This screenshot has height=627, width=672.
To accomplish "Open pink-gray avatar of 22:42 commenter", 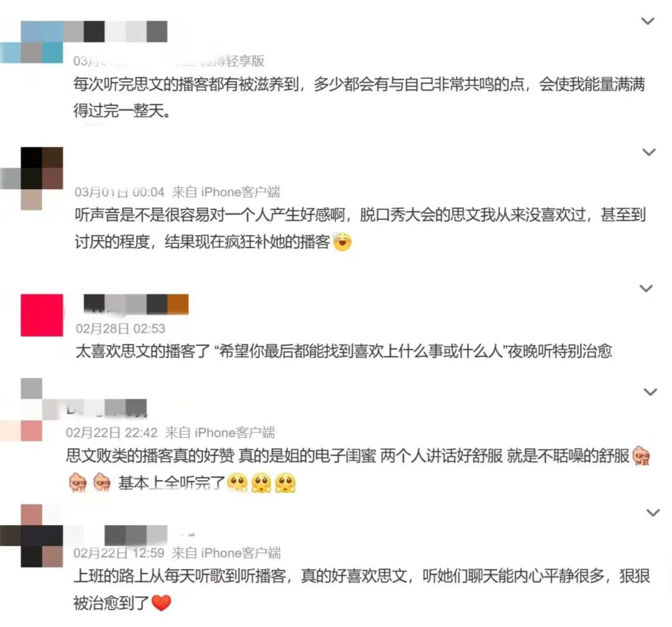I will tap(21, 410).
